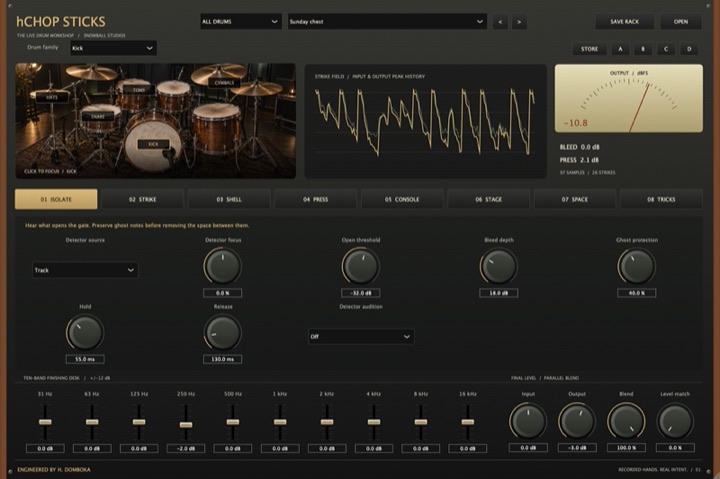Select snapshot slot C
The width and height of the screenshot is (720, 479).
[x=666, y=49]
